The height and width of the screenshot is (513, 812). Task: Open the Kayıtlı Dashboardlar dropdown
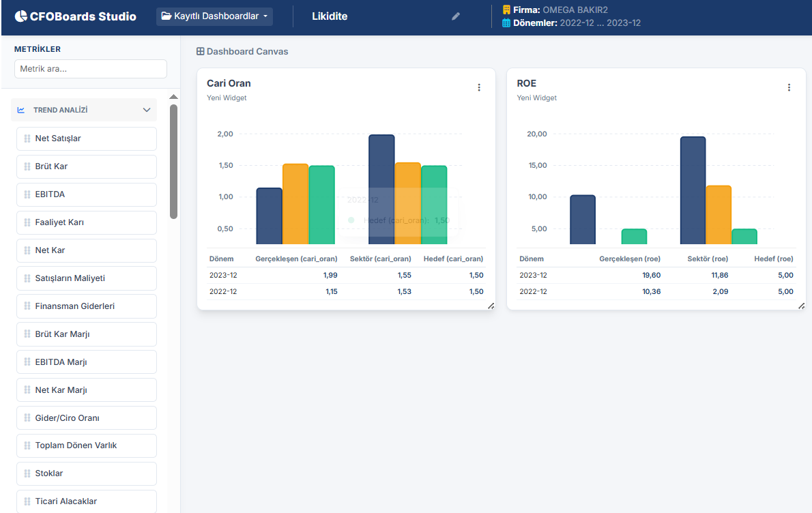214,16
